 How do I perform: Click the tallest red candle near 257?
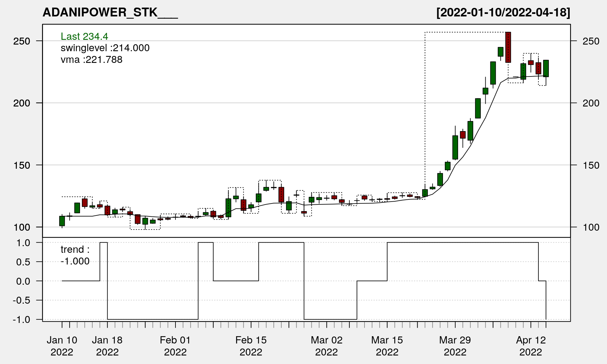click(508, 47)
